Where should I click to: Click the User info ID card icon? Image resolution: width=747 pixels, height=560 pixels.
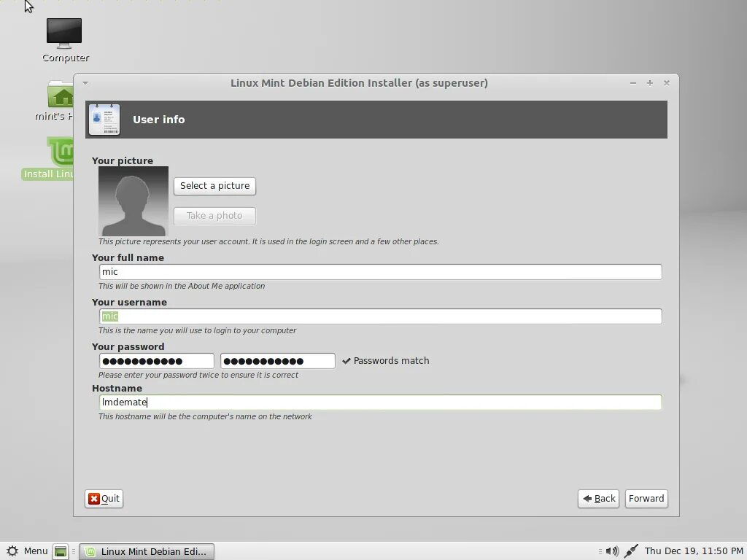pos(104,120)
